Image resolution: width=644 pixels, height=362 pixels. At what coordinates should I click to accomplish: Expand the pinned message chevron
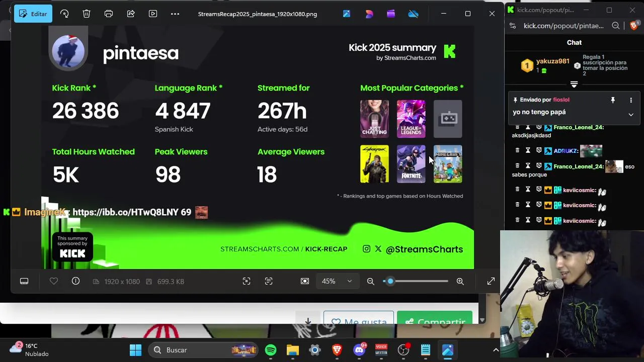631,115
